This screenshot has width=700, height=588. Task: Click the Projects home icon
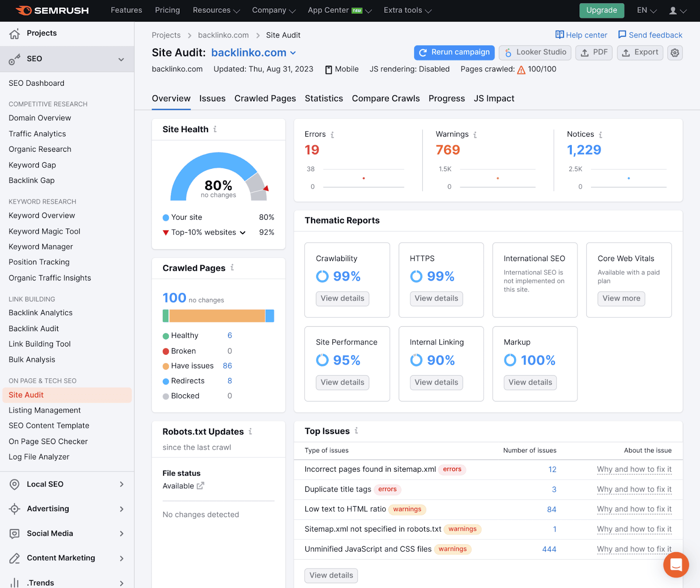[x=14, y=34]
